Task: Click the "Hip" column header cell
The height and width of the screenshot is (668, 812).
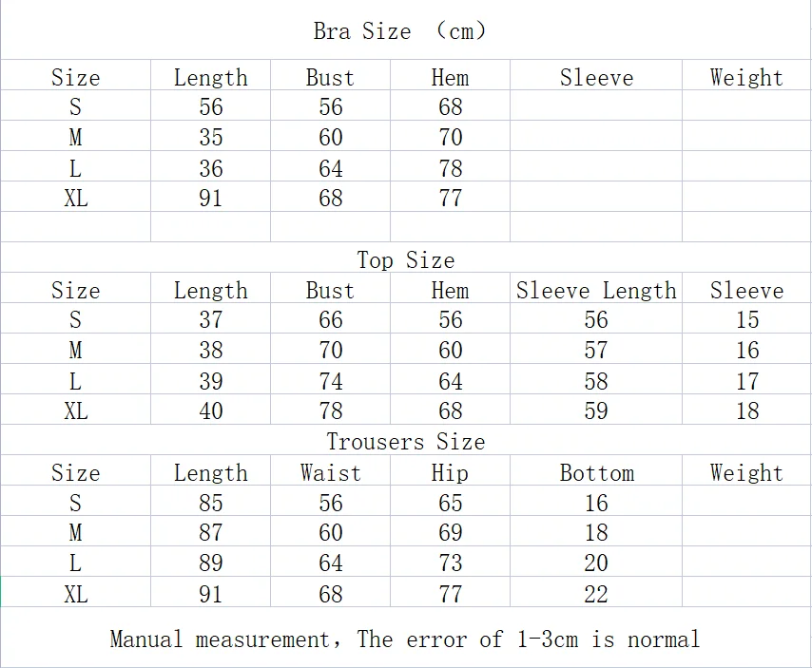Action: click(x=450, y=472)
